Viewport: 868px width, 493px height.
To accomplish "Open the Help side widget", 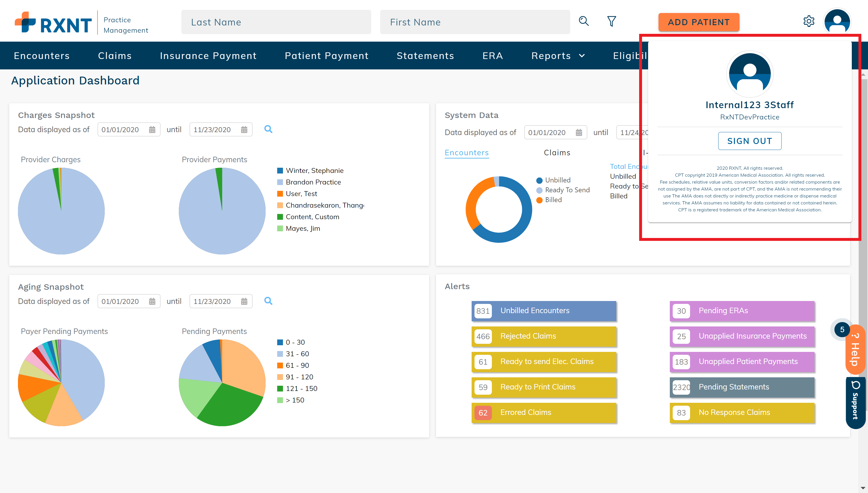I will coord(855,350).
